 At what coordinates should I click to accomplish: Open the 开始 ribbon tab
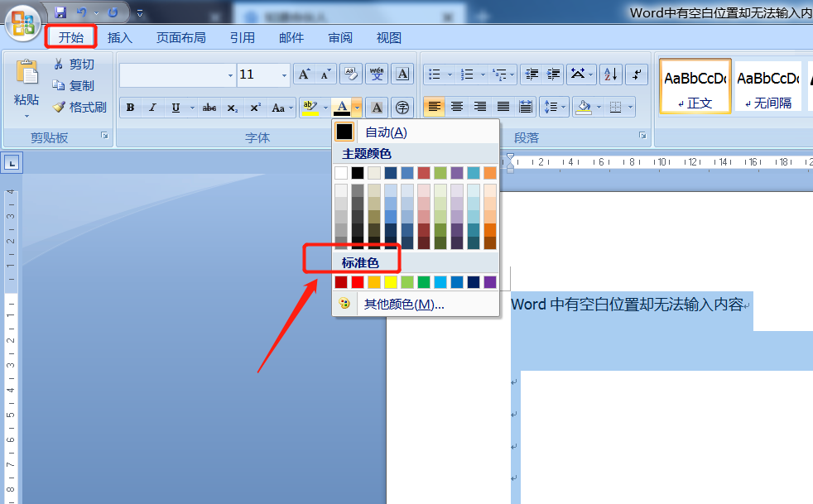click(x=71, y=37)
